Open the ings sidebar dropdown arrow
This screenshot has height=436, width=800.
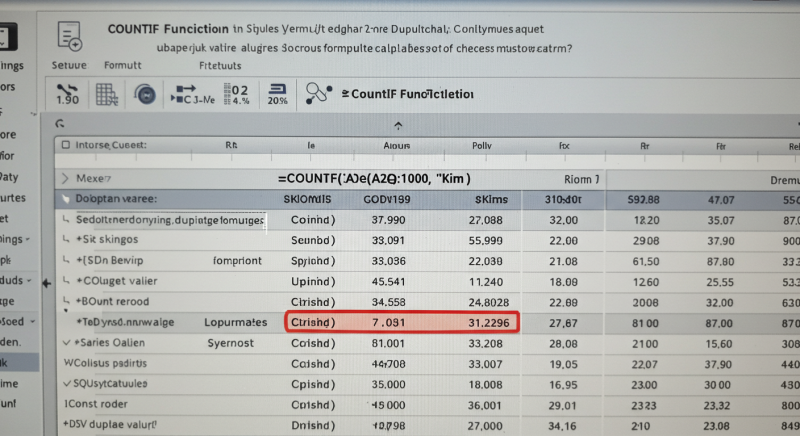[27, 239]
